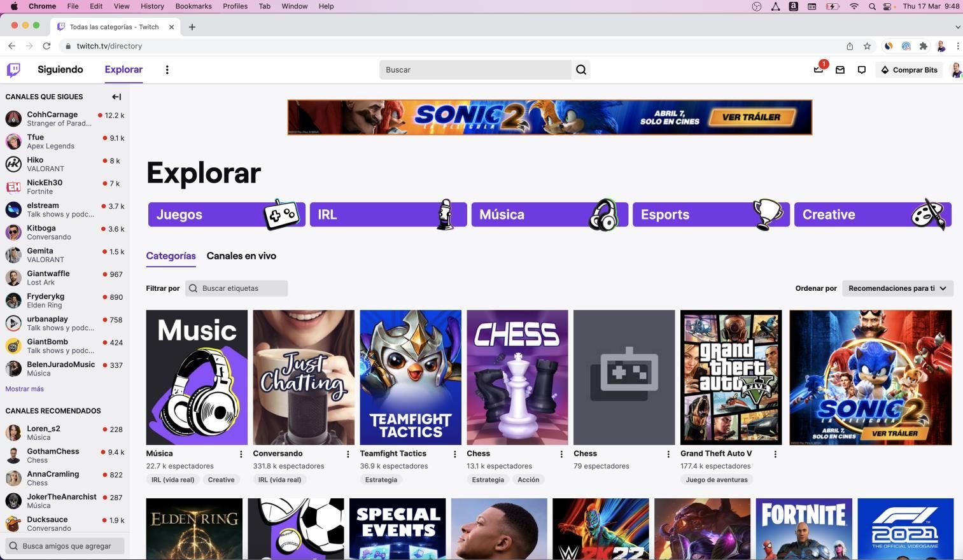Click the Twitch logo home icon
963x560 pixels.
point(13,69)
